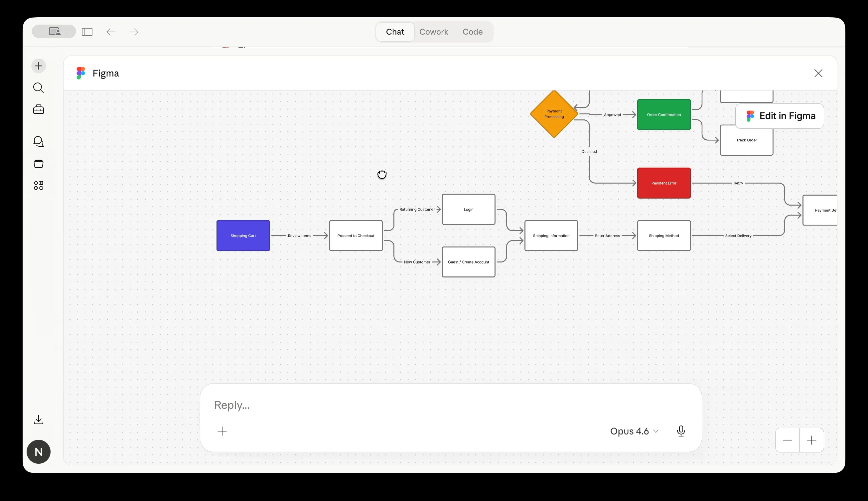Open the chats bubble icon in sidebar
Viewport: 868px width, 501px height.
[39, 141]
